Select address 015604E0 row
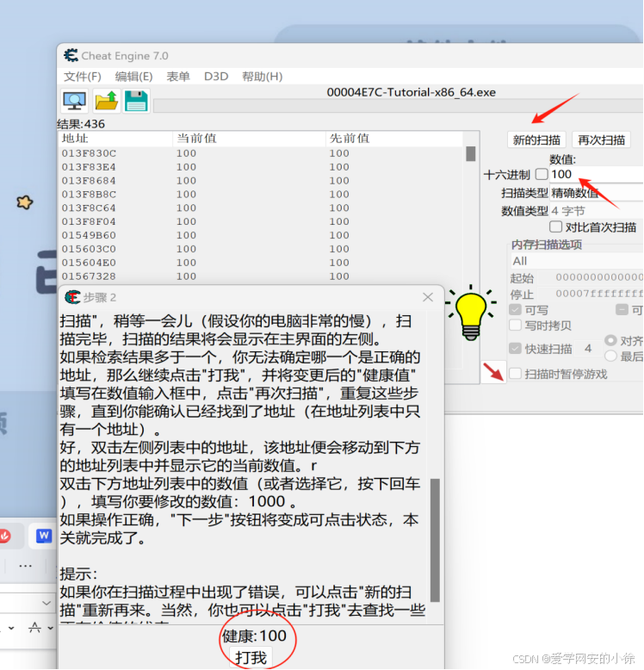 point(261,263)
